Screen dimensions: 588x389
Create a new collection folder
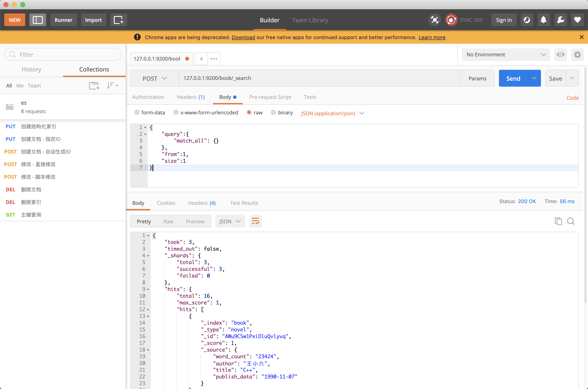(x=94, y=86)
